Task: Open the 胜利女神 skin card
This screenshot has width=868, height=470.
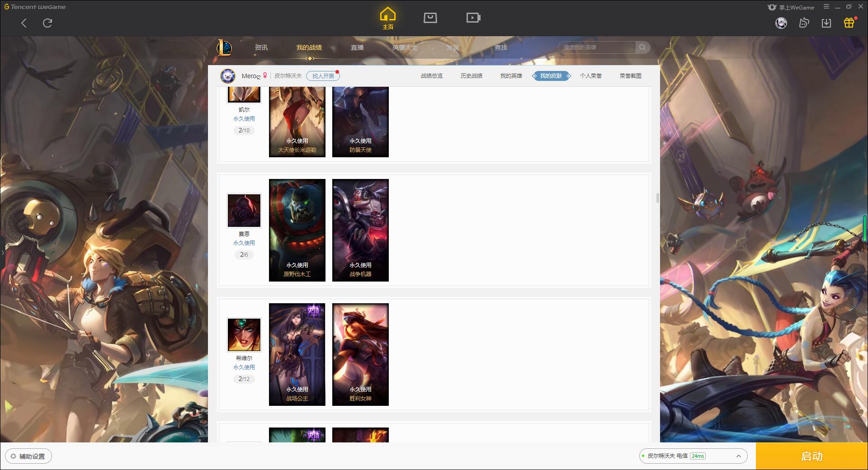Action: (360, 354)
